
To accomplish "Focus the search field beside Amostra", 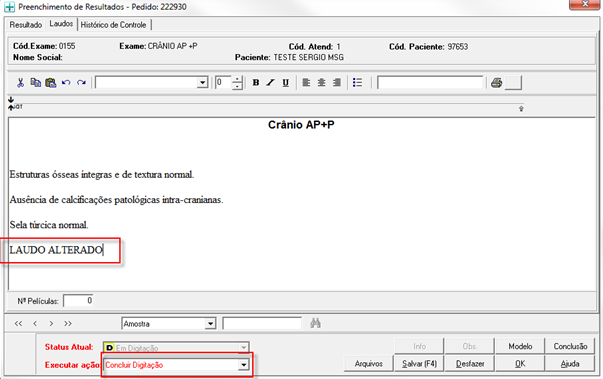I will (x=262, y=324).
